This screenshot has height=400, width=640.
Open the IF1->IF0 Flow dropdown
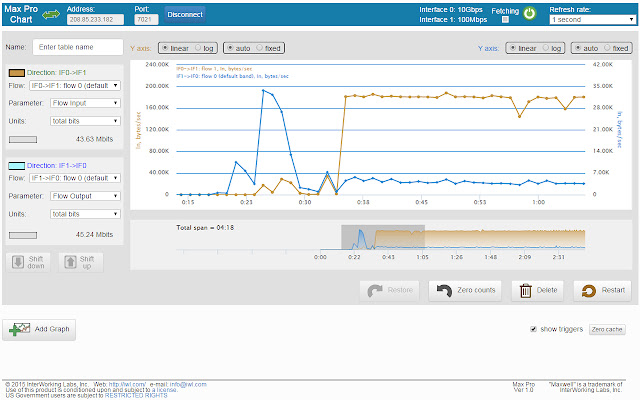coord(75,178)
